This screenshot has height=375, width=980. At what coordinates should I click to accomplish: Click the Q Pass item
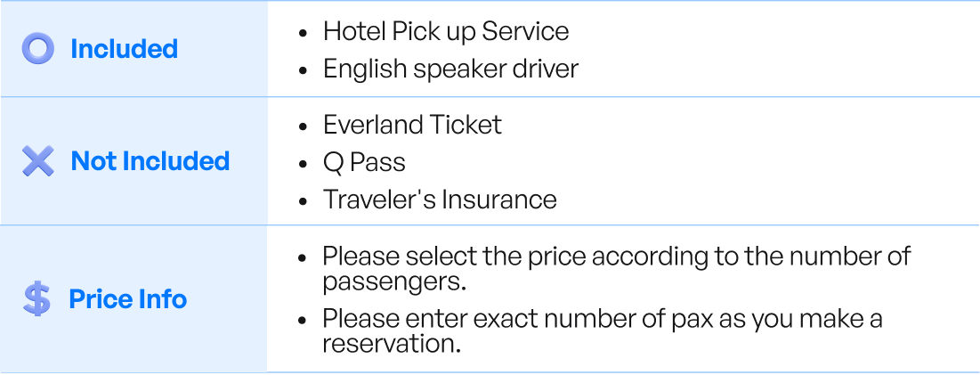[364, 162]
